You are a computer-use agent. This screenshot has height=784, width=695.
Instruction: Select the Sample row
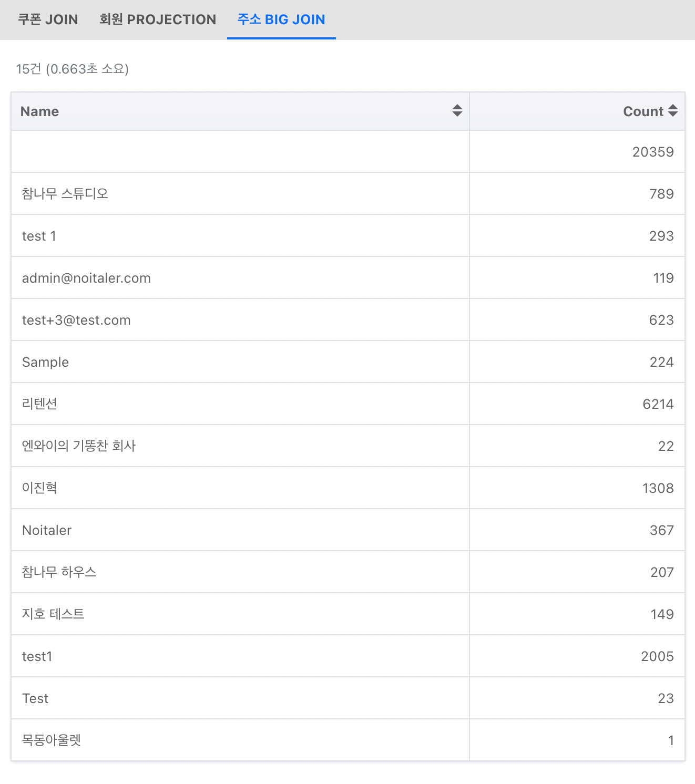pos(46,362)
